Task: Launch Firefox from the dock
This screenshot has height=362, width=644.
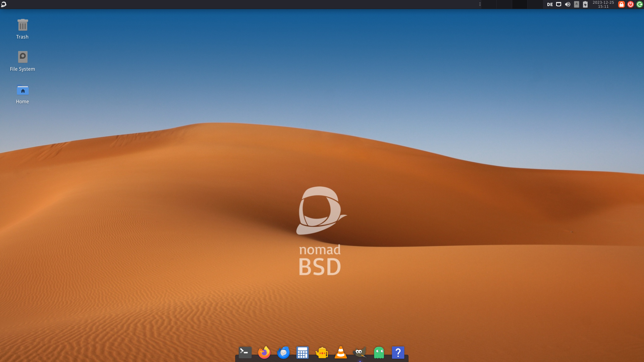Action: 264,352
